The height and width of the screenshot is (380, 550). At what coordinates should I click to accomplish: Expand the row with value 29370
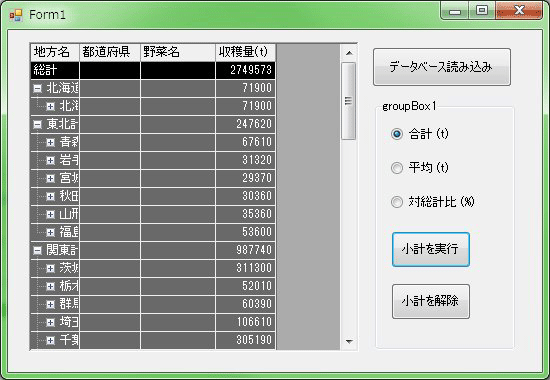[51, 178]
